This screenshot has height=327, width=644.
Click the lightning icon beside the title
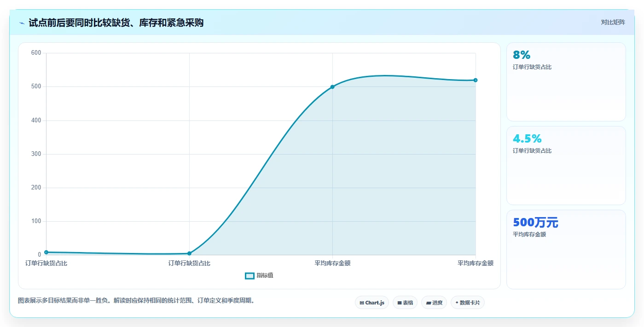(22, 23)
